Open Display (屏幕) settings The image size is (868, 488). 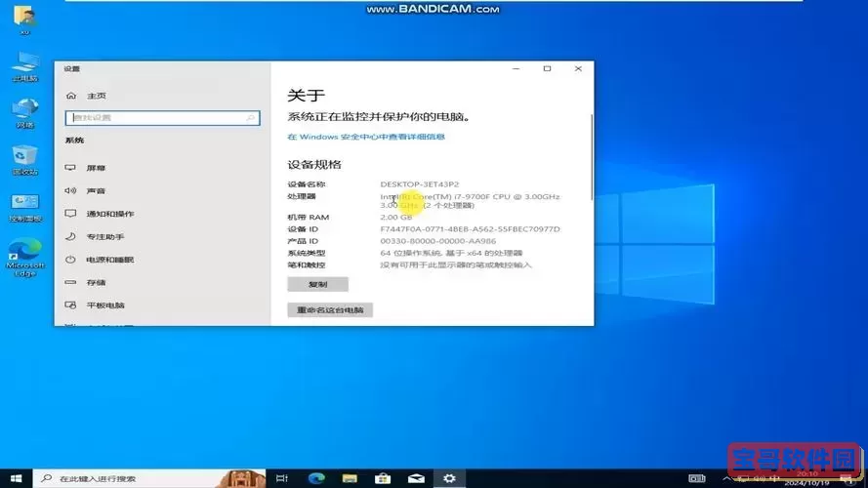(x=96, y=168)
